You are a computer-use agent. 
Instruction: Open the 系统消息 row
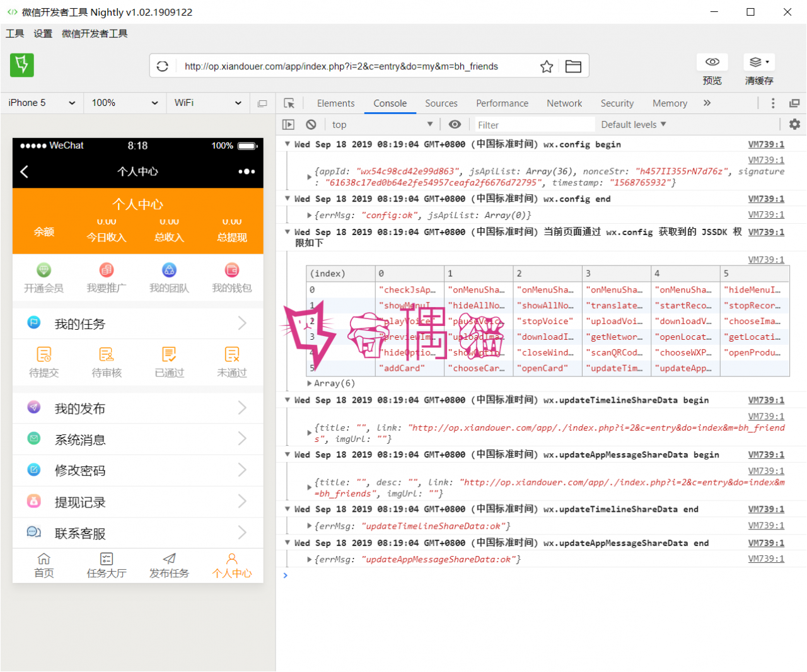pyautogui.click(x=137, y=439)
